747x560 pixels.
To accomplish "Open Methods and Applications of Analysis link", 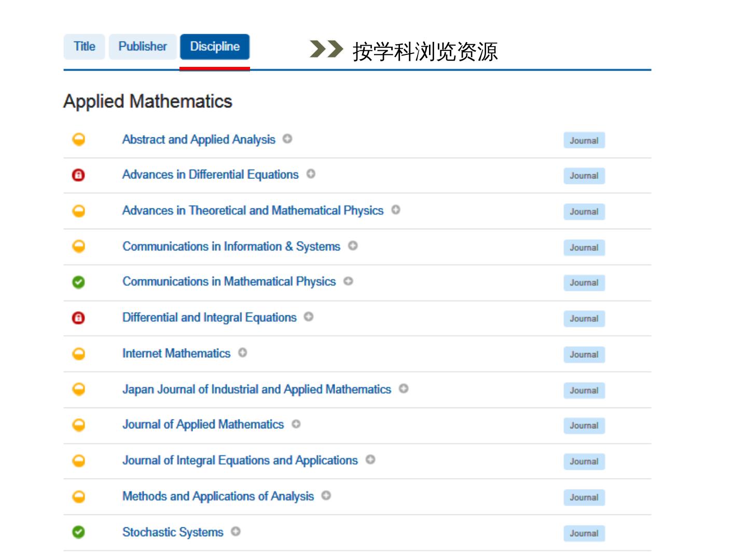I will (x=218, y=496).
